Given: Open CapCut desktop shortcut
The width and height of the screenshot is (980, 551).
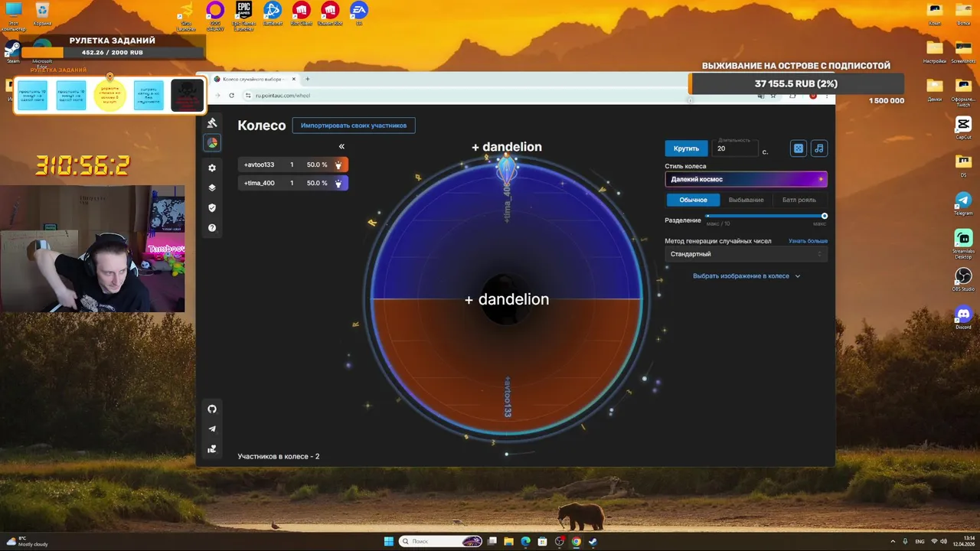Looking at the screenshot, I should (x=963, y=127).
